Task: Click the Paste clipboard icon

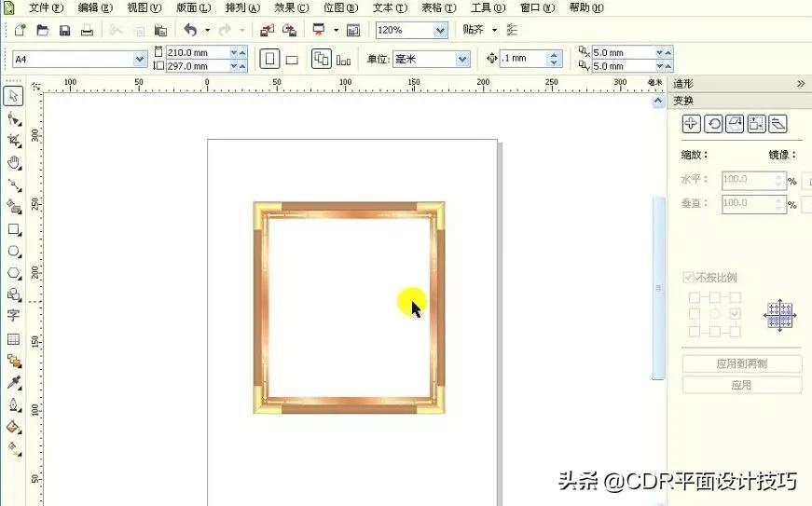Action: pyautogui.click(x=161, y=31)
